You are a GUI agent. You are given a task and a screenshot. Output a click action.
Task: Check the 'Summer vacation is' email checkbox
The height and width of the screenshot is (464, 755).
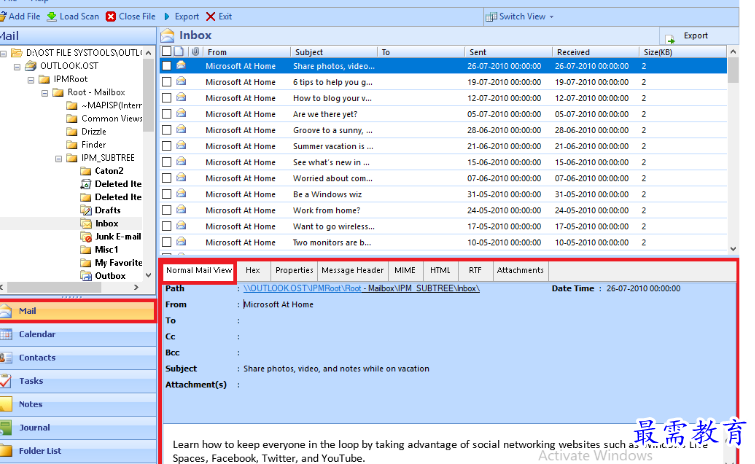(x=167, y=146)
